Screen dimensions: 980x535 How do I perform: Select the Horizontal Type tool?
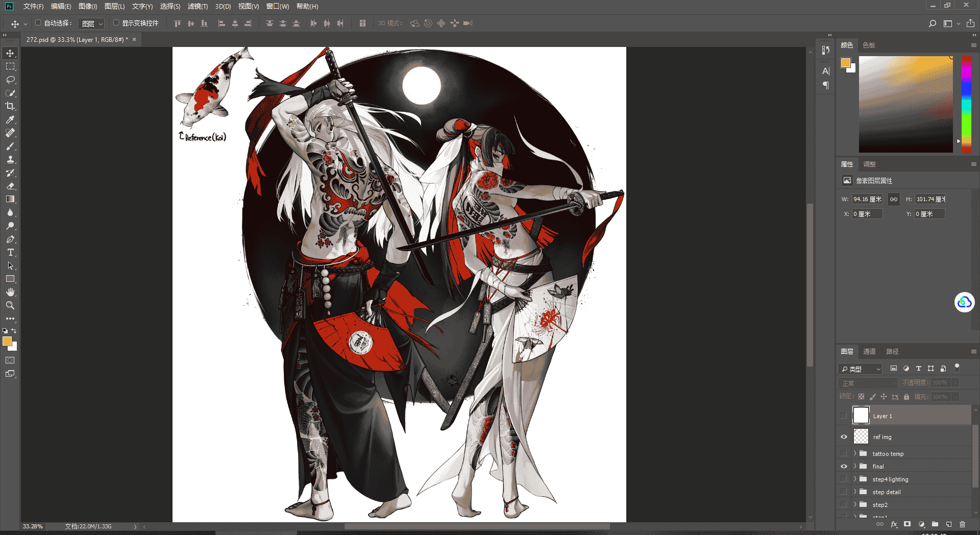(x=10, y=252)
